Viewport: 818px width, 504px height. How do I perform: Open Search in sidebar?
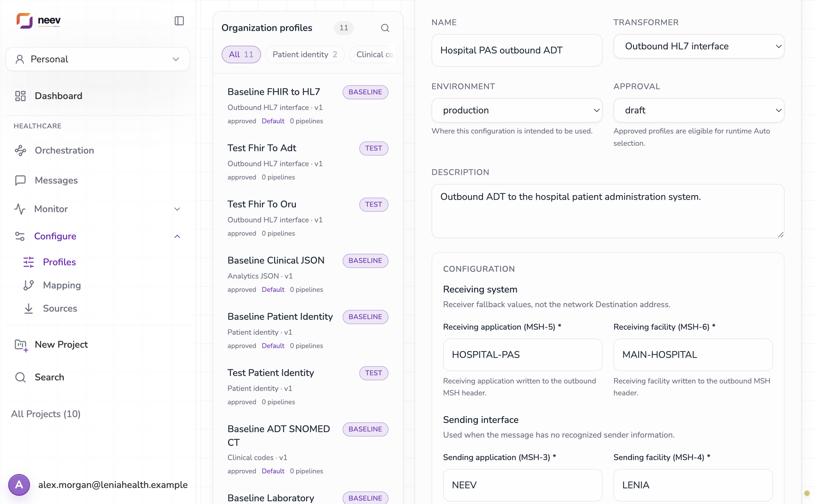click(x=98, y=377)
